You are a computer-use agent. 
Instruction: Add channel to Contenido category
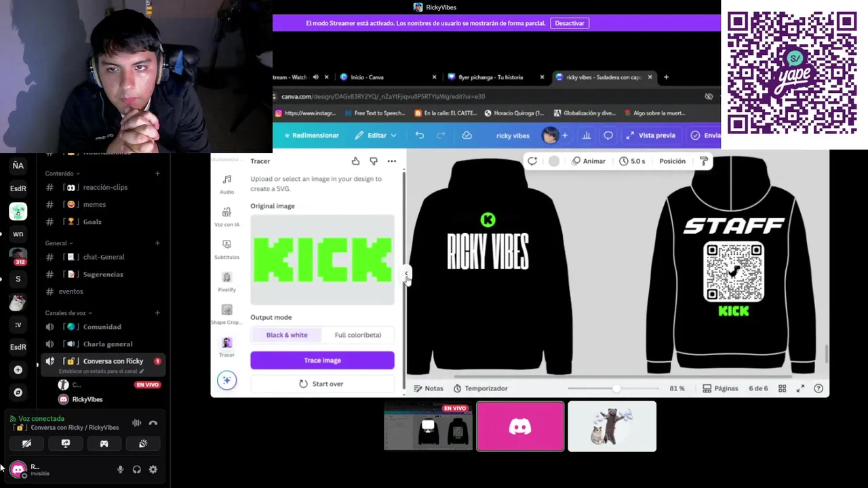tap(157, 174)
